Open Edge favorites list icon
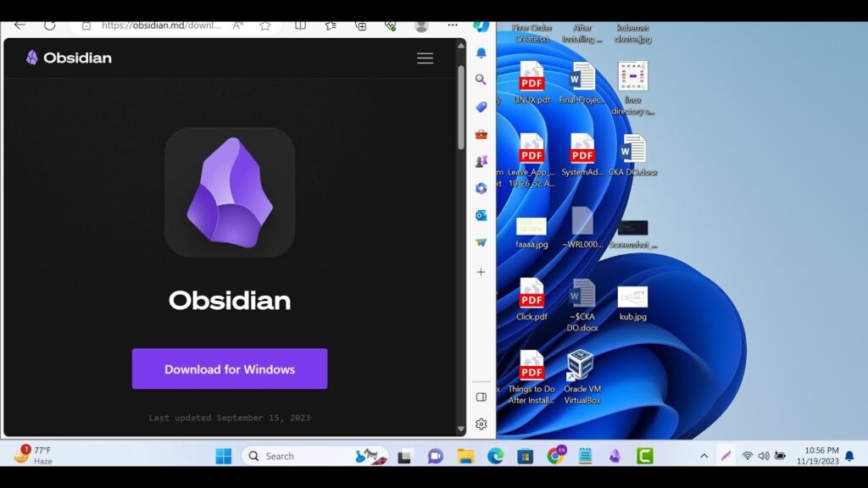The image size is (868, 488). pyautogui.click(x=331, y=25)
